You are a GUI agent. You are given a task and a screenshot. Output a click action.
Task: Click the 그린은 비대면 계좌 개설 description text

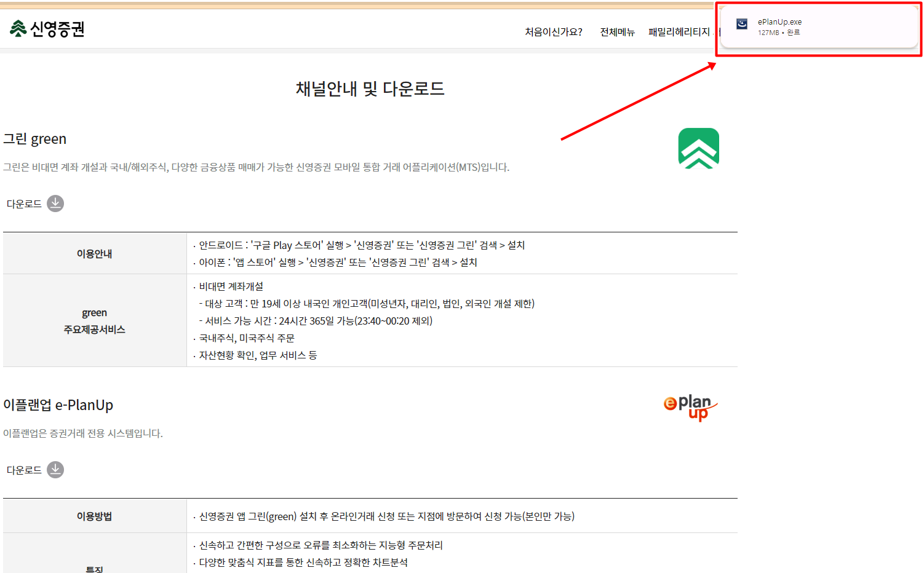pyautogui.click(x=257, y=167)
